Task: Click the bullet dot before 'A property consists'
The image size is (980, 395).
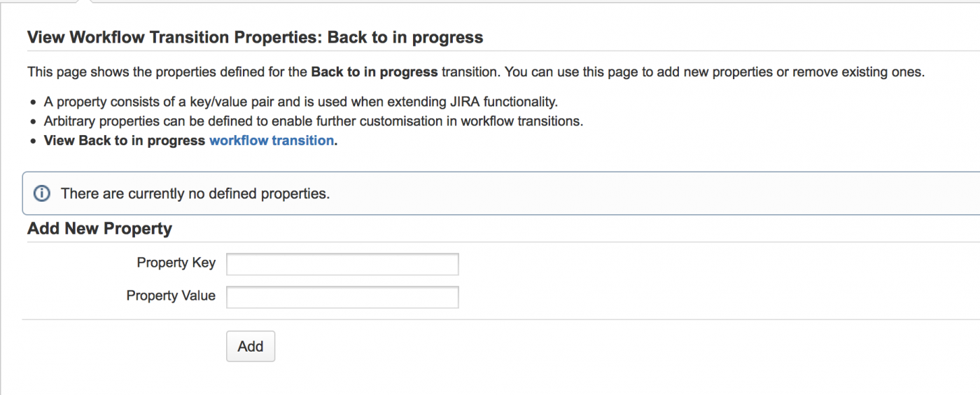Action: tap(33, 102)
